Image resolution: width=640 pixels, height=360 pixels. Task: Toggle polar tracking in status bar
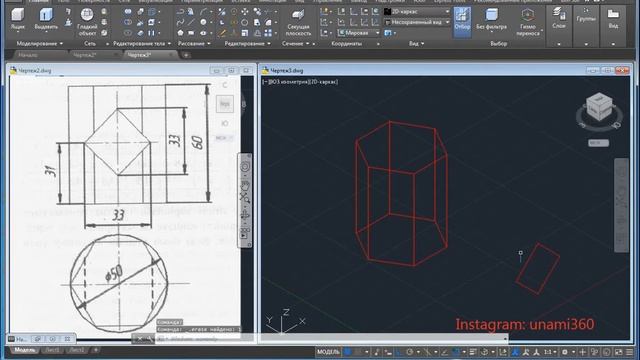[x=410, y=352]
